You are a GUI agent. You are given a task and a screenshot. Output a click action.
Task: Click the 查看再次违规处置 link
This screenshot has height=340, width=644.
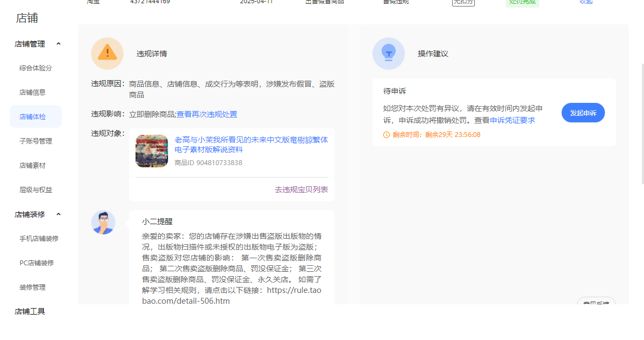coord(207,114)
